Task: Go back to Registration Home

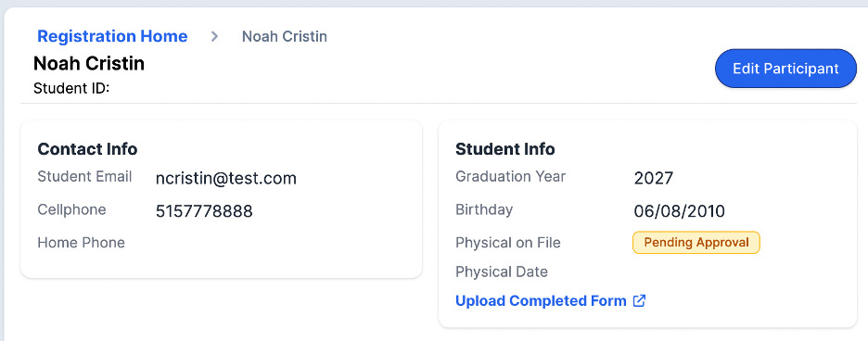Action: 112,36
